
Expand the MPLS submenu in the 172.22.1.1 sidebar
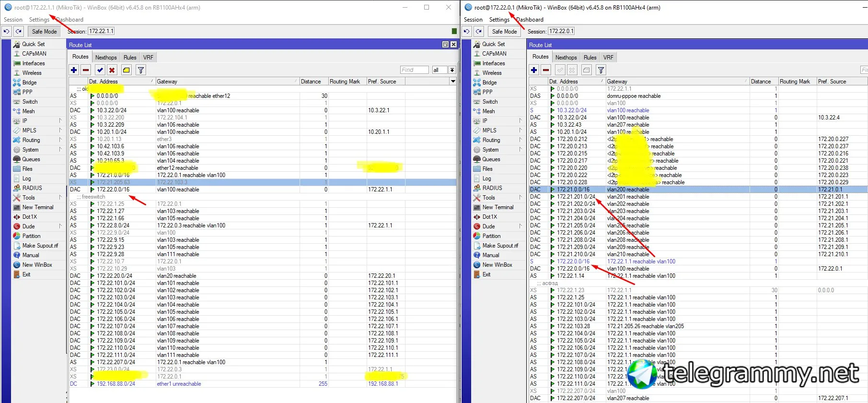pos(60,130)
